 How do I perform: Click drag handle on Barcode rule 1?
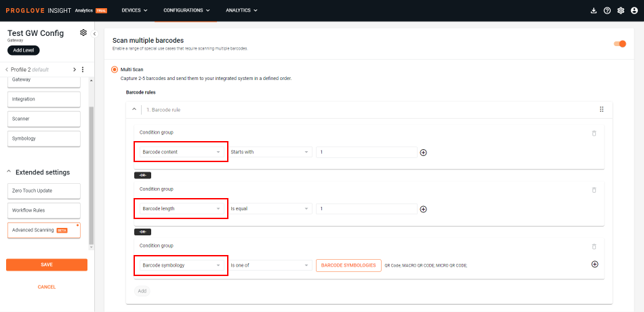coord(601,109)
